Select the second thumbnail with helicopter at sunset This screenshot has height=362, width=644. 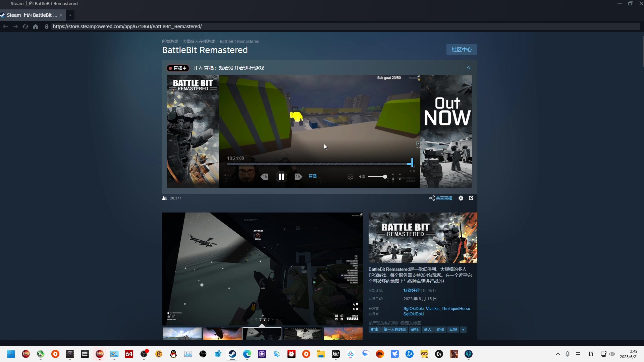(222, 334)
